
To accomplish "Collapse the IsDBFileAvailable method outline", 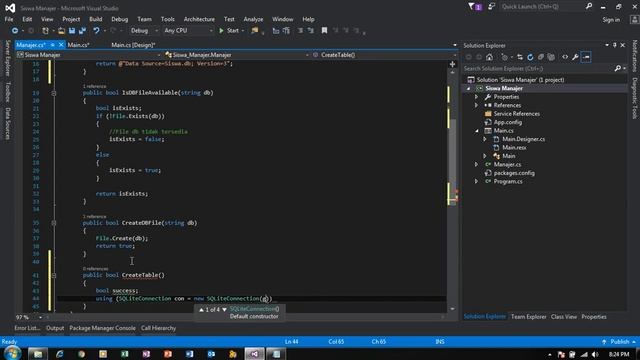I will (53, 93).
